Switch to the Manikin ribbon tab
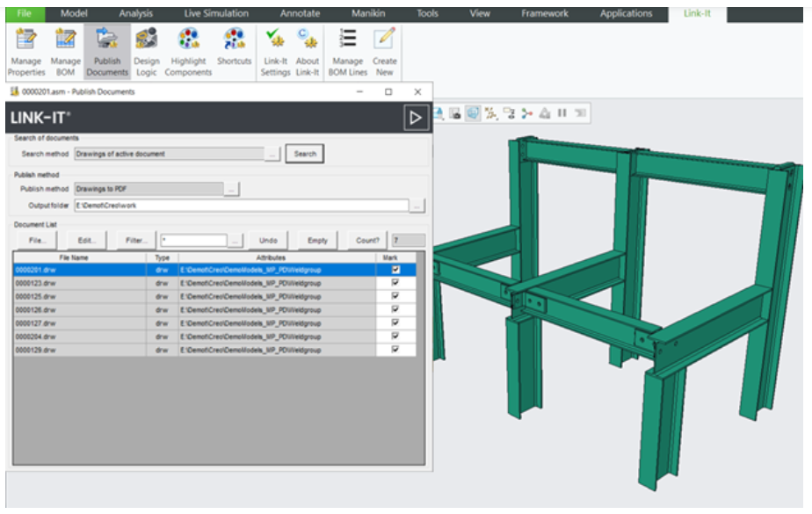 pos(368,14)
